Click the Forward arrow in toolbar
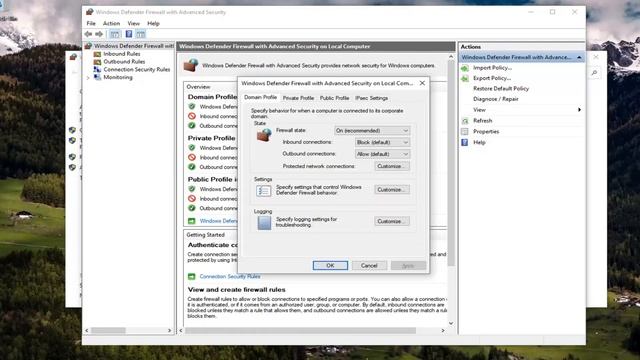 point(99,34)
